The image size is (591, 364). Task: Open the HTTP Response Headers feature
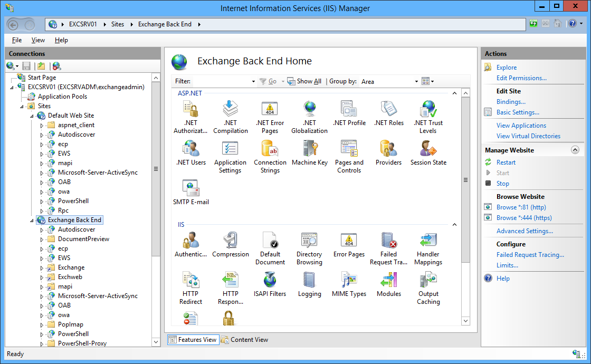click(x=230, y=288)
